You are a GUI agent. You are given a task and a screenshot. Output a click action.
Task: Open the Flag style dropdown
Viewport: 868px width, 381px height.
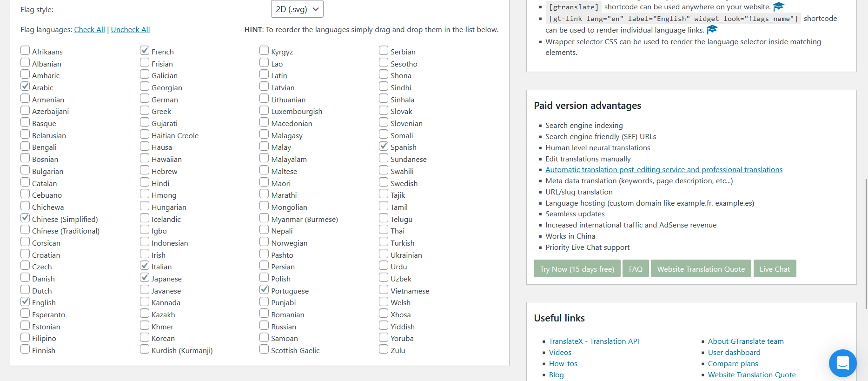tap(297, 9)
